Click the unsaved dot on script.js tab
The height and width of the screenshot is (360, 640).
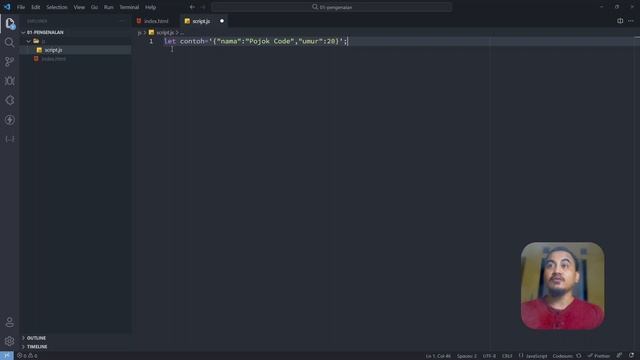(222, 21)
